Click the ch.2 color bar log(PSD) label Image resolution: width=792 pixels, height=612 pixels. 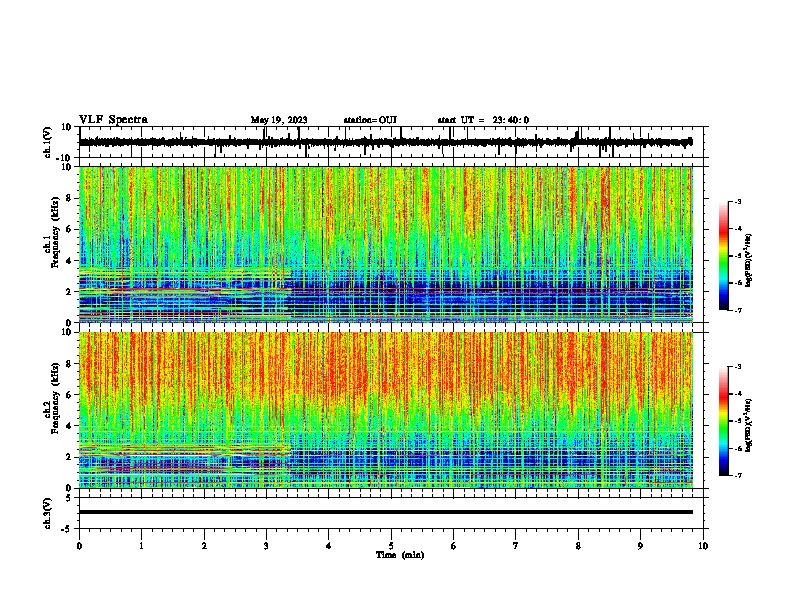749,425
